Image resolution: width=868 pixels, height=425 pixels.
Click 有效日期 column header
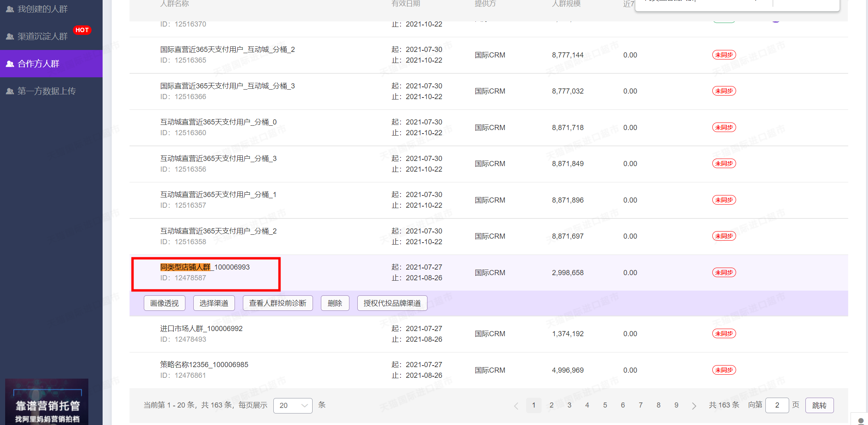click(x=406, y=4)
